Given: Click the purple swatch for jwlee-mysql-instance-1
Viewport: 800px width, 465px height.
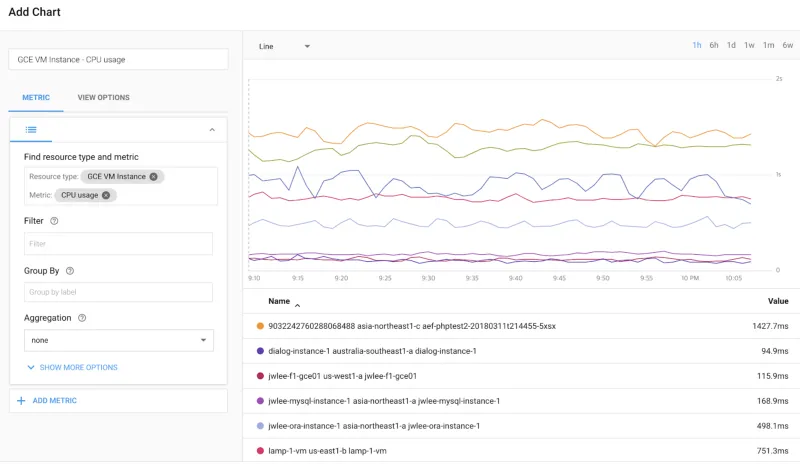Looking at the screenshot, I should 260,401.
